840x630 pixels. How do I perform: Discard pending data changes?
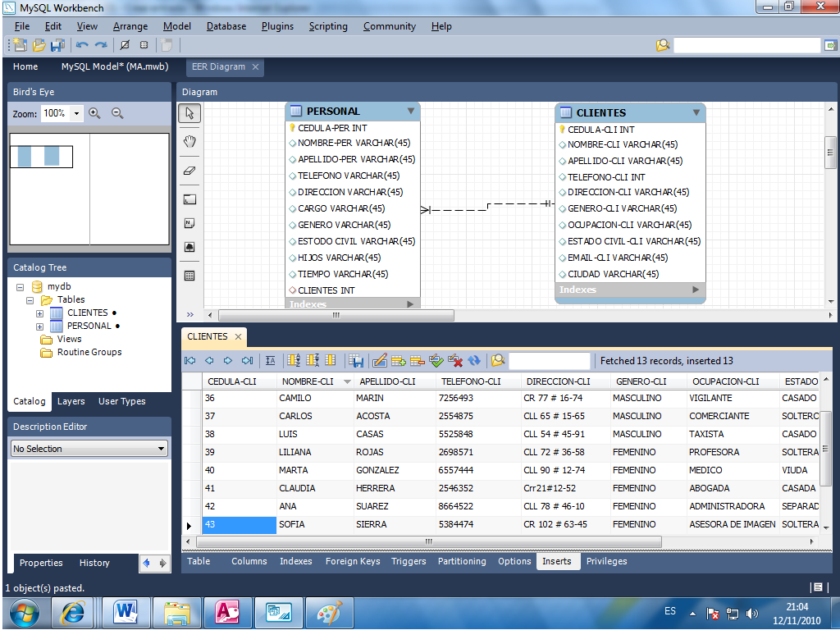pyautogui.click(x=455, y=361)
